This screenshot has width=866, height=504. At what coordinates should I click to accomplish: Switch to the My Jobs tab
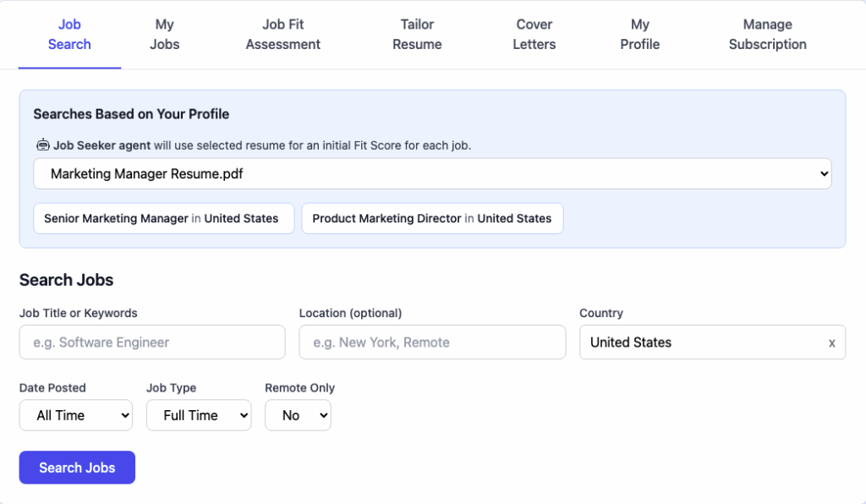pyautogui.click(x=165, y=34)
